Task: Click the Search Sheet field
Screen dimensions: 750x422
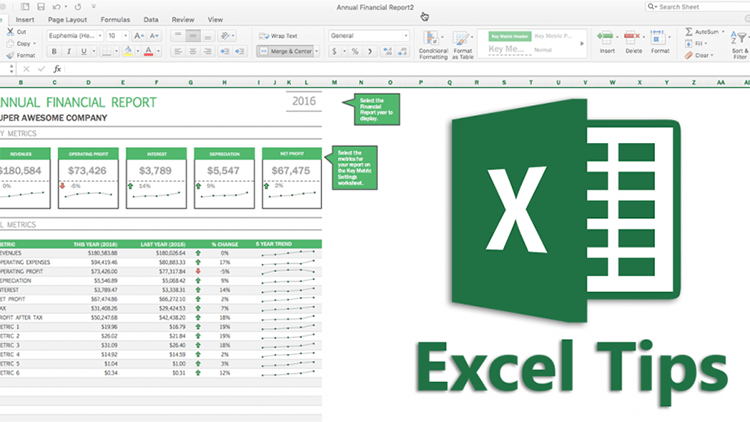Action: [x=697, y=7]
